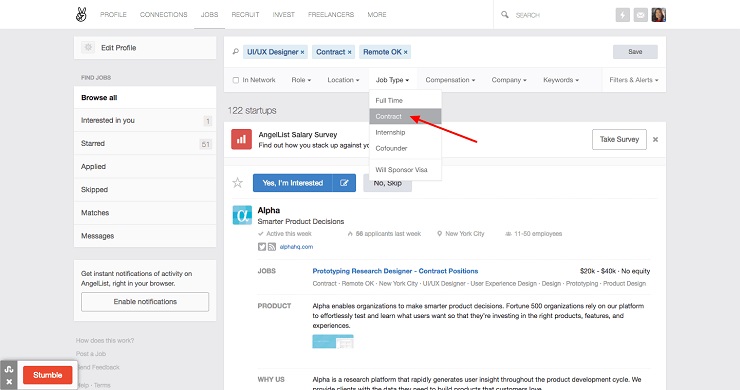Open the Freelancers nav item
The width and height of the screenshot is (740, 390).
click(x=331, y=15)
